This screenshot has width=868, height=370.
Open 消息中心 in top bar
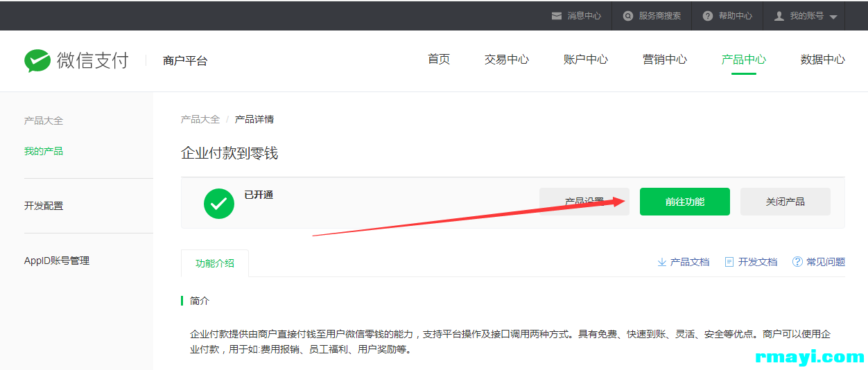click(584, 16)
